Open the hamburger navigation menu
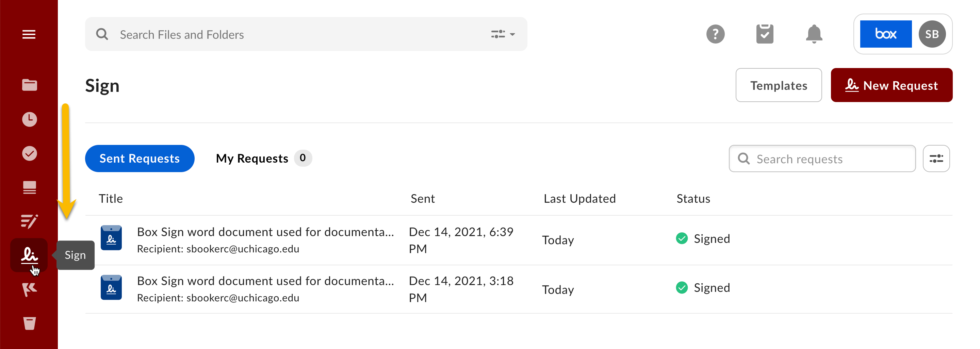Viewport: 980px width, 349px height. tap(29, 34)
